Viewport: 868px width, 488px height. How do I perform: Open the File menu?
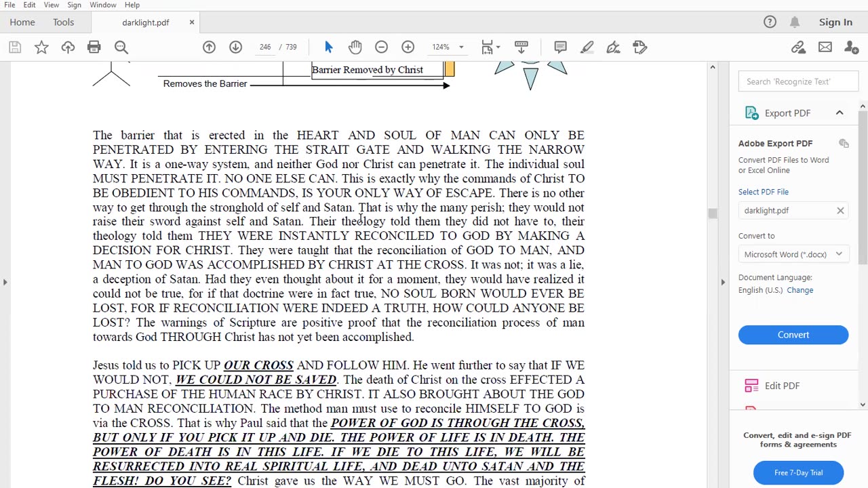(9, 5)
